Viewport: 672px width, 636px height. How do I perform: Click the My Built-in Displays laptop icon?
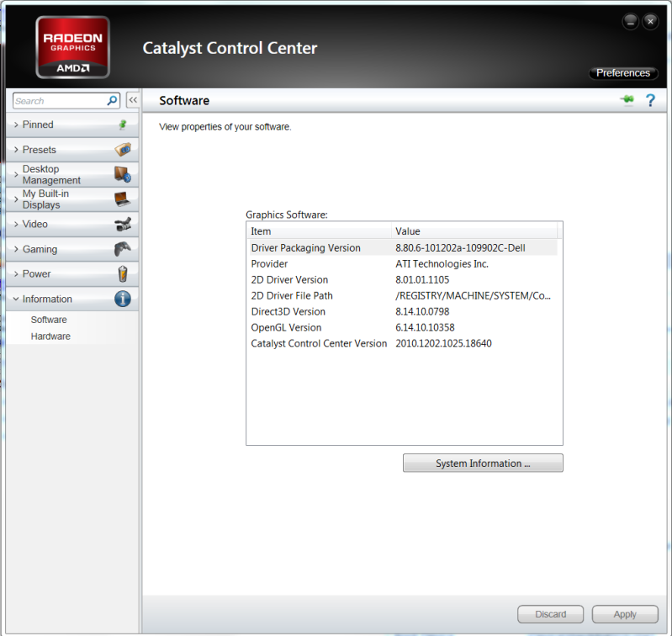point(123,199)
